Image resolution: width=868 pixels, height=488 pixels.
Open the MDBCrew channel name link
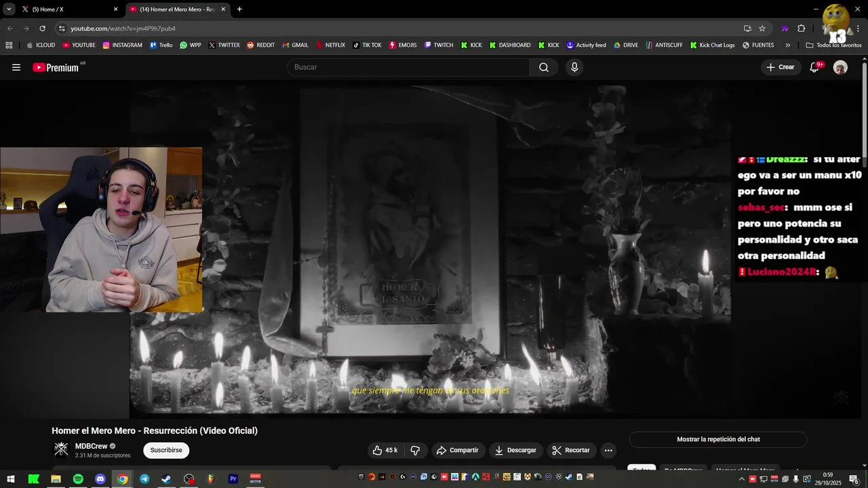click(x=92, y=446)
